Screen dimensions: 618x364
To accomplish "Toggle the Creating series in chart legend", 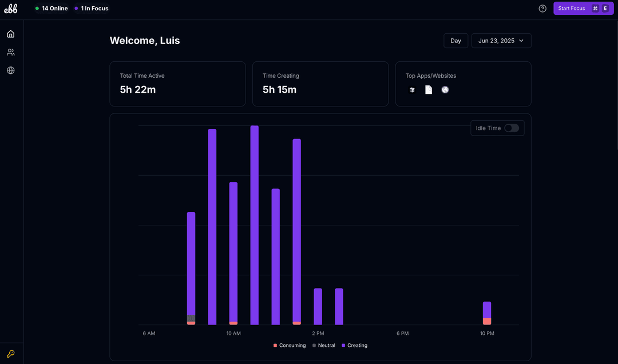I will coord(355,346).
